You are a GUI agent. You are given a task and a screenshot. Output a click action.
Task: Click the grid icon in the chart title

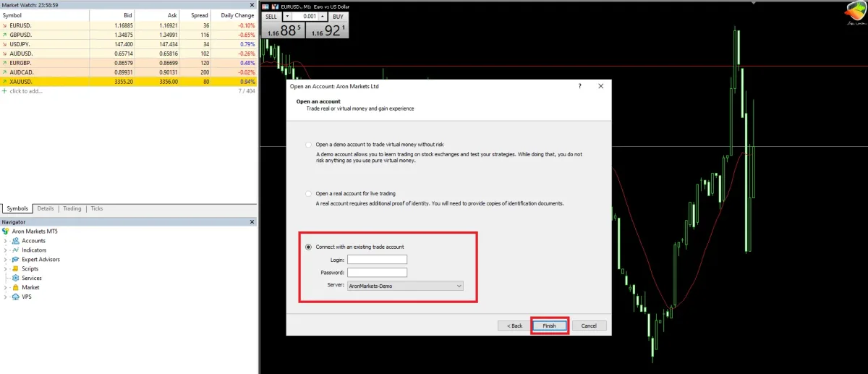tap(265, 6)
